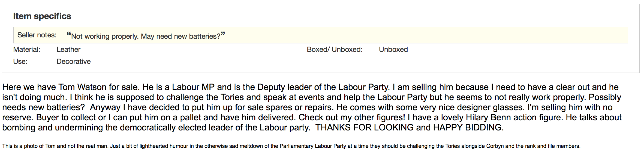Click the Seller notes label
Image resolution: width=644 pixels, height=158 pixels.
[x=37, y=35]
